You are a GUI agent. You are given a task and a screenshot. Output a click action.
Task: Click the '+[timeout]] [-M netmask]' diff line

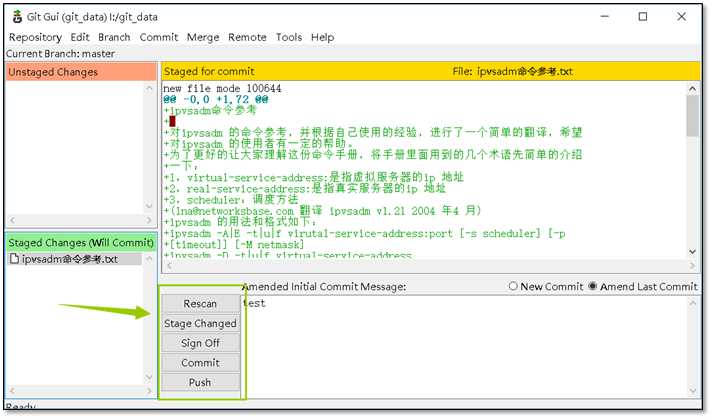click(x=234, y=245)
